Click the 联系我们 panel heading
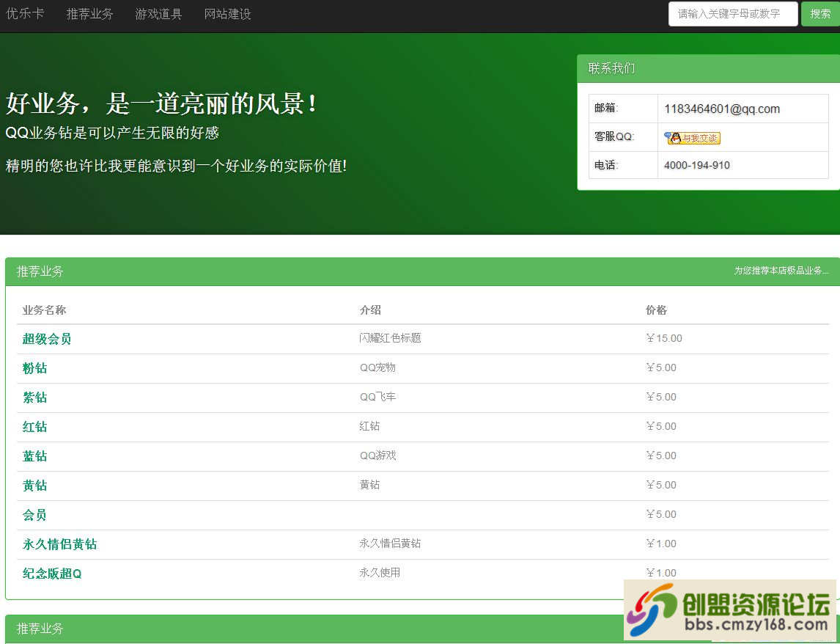 (x=611, y=69)
